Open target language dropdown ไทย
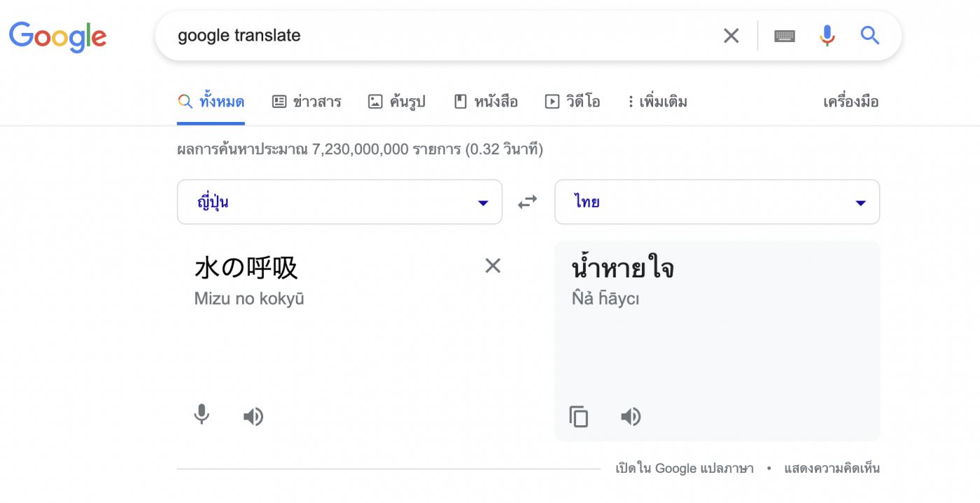The width and height of the screenshot is (980, 503). point(717,202)
